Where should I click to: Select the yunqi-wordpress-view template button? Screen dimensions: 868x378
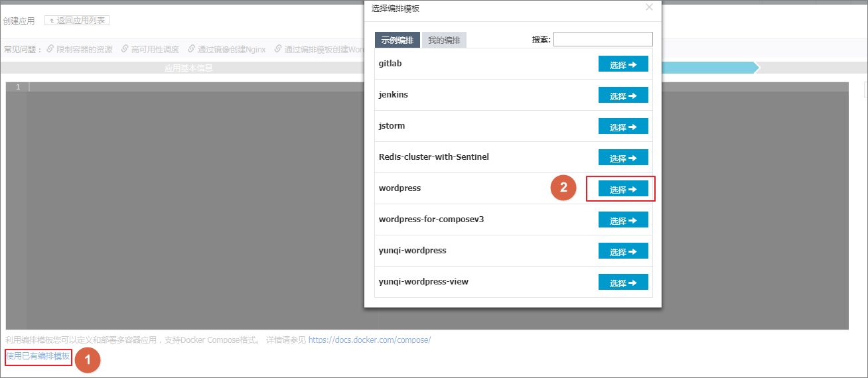623,283
